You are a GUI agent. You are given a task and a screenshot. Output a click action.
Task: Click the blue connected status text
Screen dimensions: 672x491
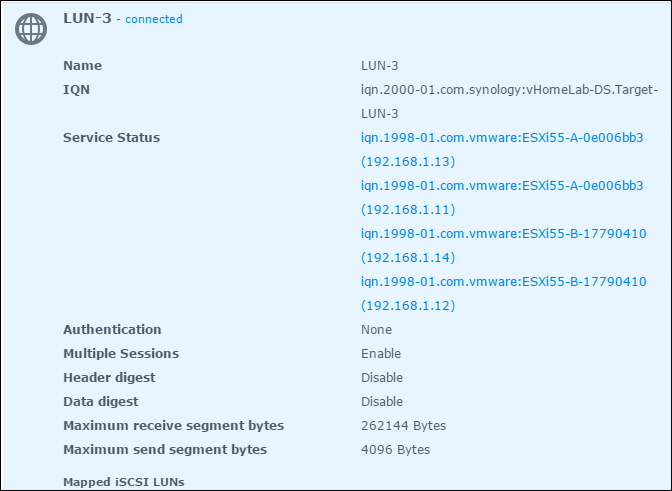click(x=154, y=19)
